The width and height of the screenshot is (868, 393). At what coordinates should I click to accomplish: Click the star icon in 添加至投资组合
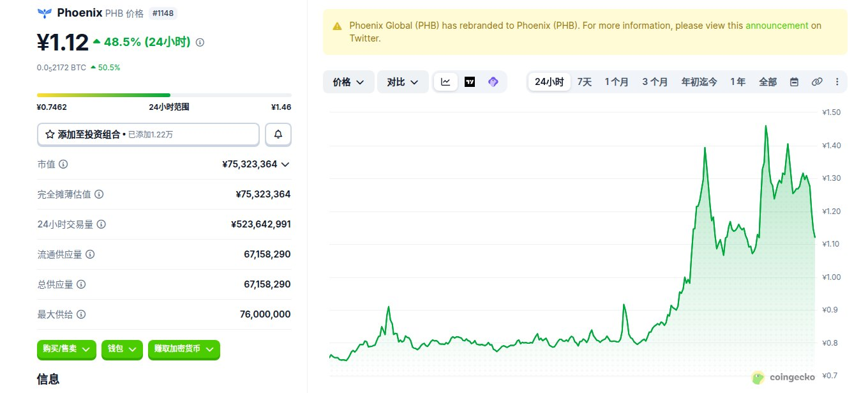pos(50,135)
